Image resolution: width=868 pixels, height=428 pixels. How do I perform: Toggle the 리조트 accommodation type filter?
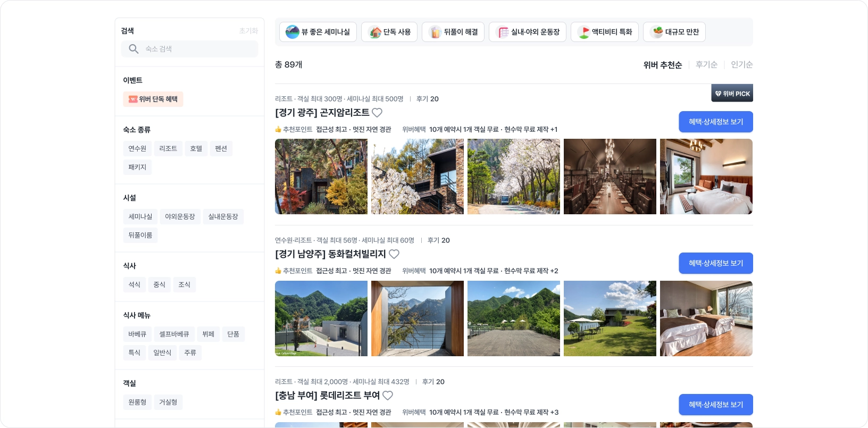168,149
